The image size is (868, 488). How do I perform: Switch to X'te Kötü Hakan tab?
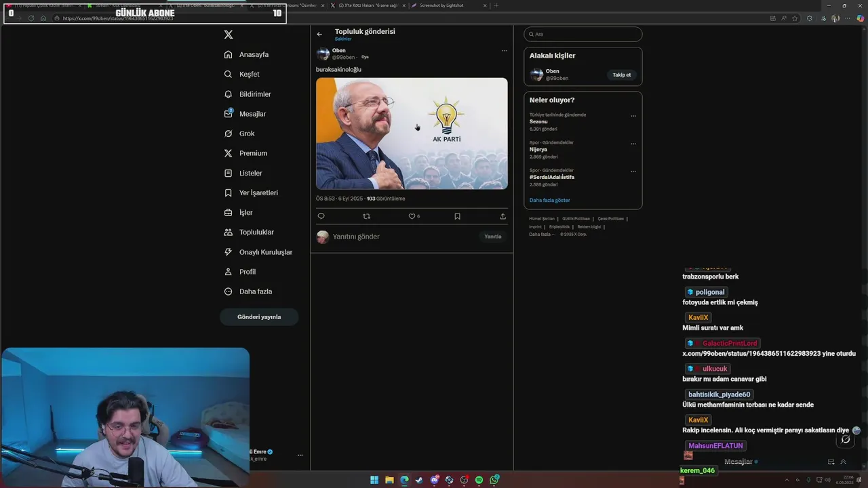pos(367,5)
